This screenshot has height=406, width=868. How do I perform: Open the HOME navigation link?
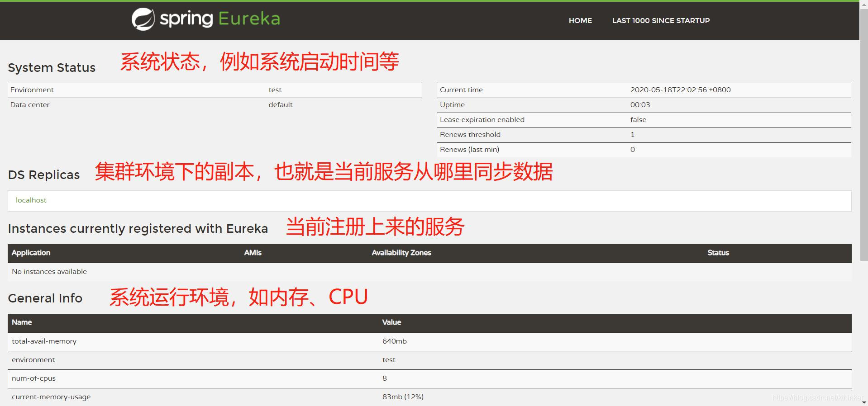(x=580, y=20)
